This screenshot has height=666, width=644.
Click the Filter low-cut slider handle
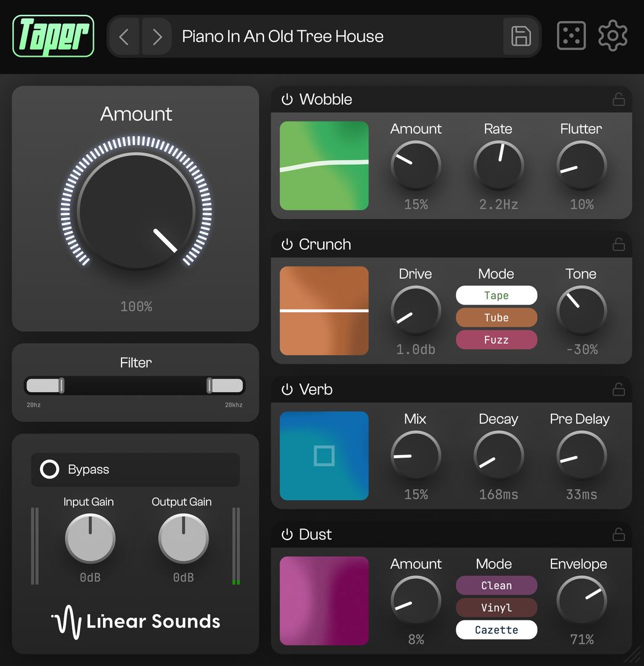pyautogui.click(x=61, y=385)
